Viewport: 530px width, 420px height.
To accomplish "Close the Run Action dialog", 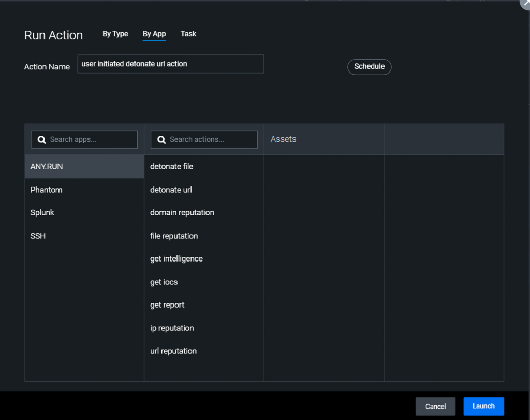I will pyautogui.click(x=525, y=3).
